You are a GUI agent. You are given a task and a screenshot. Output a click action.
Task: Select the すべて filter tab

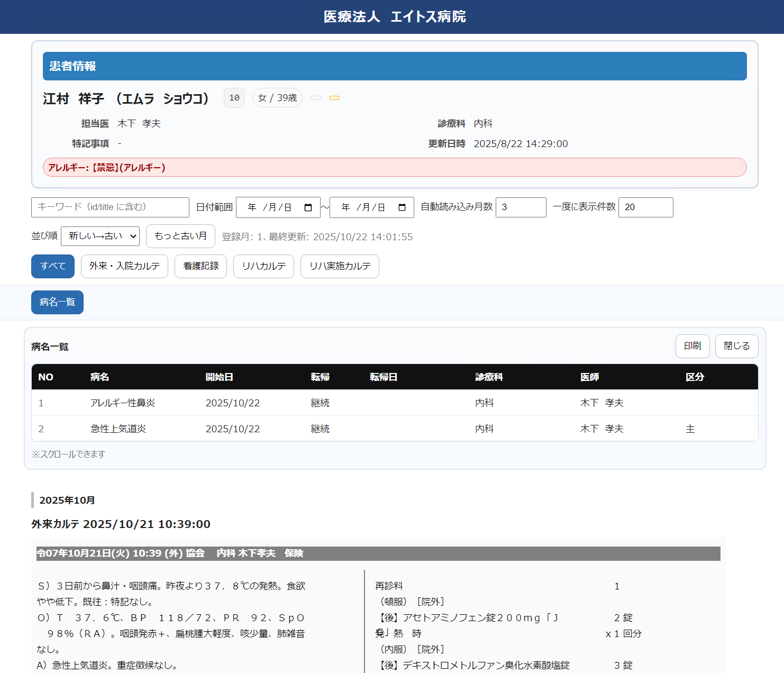(x=53, y=266)
